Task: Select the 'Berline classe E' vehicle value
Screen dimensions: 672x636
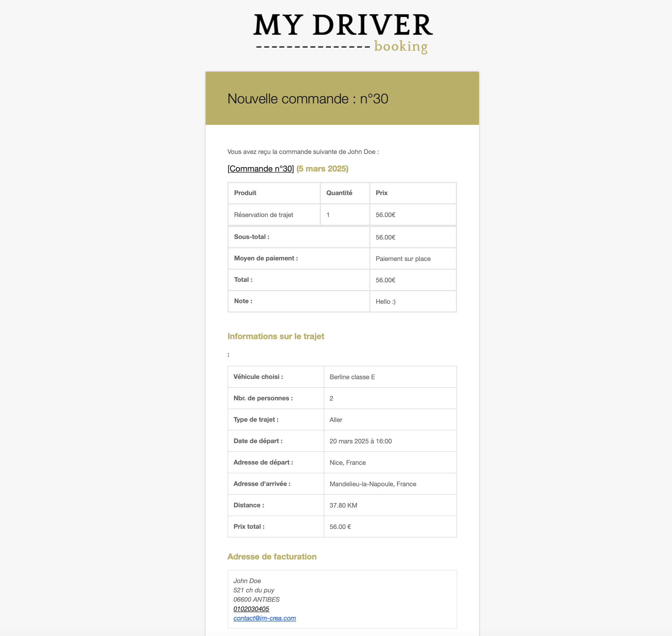Action: [x=352, y=377]
